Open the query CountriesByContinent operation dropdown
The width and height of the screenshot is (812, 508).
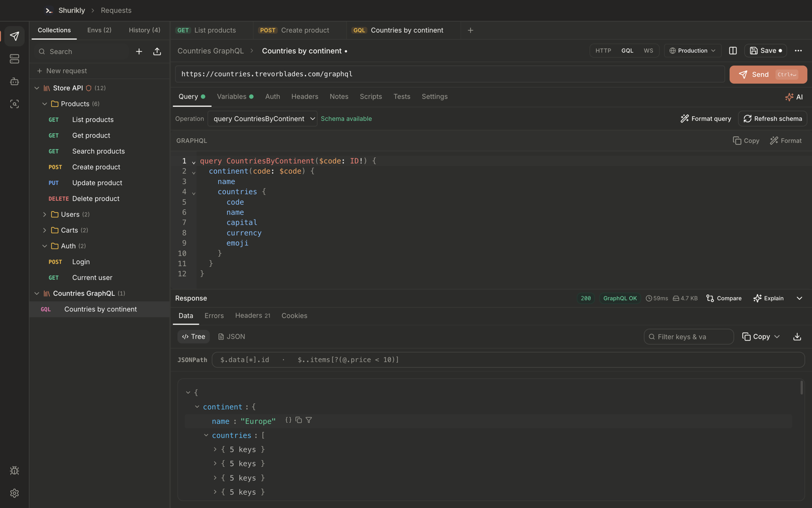point(262,119)
